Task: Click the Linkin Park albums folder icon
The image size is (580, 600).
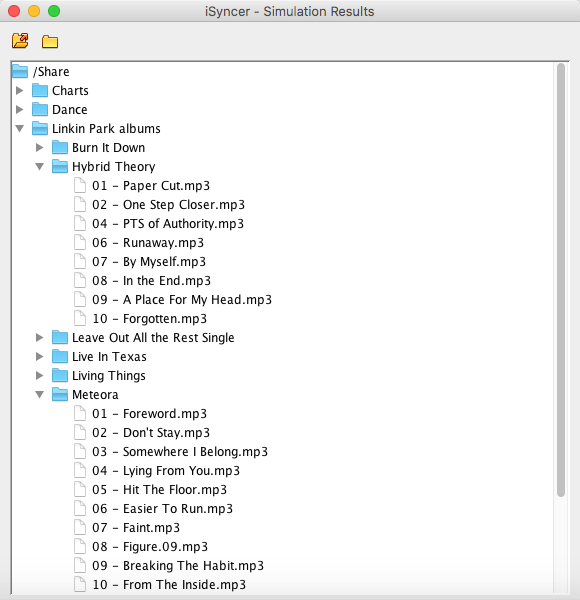Action: click(40, 128)
